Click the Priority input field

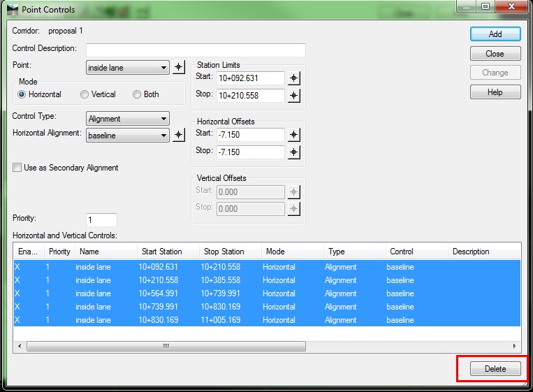click(x=101, y=220)
